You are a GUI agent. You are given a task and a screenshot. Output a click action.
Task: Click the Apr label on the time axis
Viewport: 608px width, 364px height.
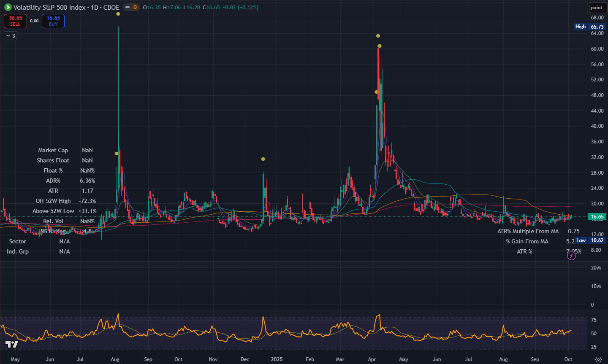372,359
